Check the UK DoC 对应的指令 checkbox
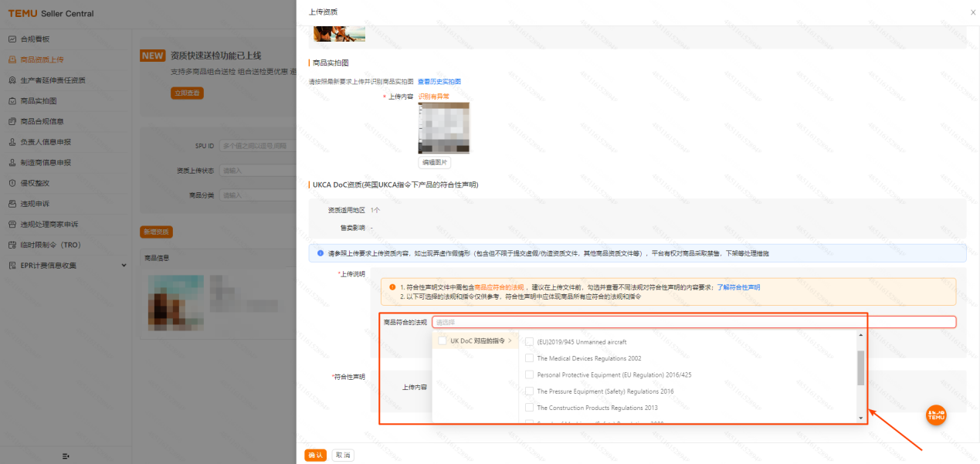Image resolution: width=980 pixels, height=464 pixels. 442,340
